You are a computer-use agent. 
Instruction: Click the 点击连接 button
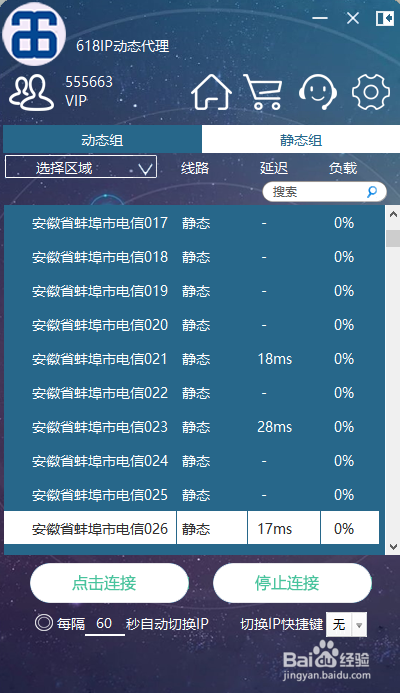click(x=109, y=583)
